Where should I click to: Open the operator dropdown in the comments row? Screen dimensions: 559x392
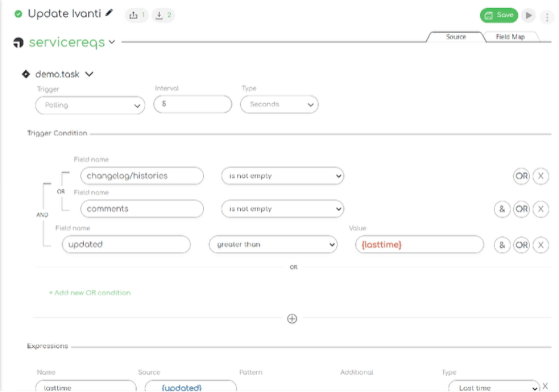pos(282,209)
